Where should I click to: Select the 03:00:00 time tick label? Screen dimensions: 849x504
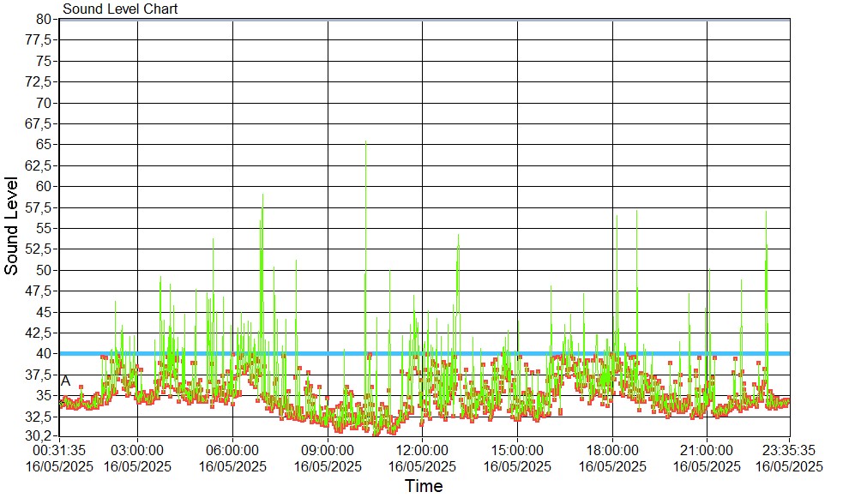pos(137,450)
